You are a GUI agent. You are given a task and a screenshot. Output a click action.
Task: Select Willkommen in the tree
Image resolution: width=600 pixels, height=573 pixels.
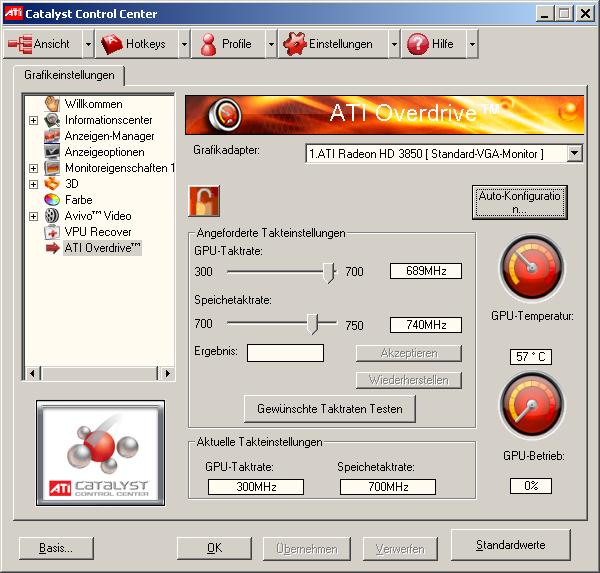click(x=93, y=104)
